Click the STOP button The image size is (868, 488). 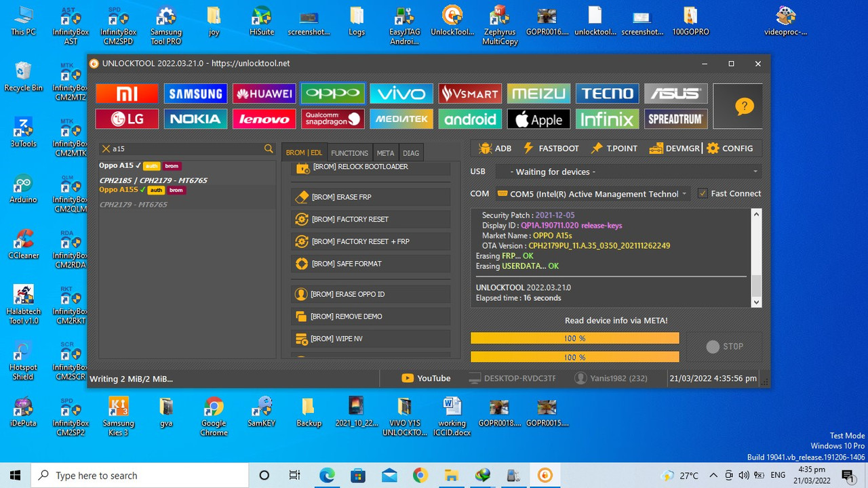click(x=724, y=346)
